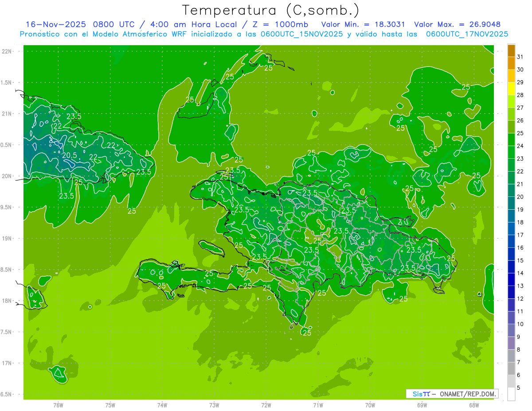Viewport: 532px width, 411px height.
Task: Click color bar label '31'
Action: click(520, 57)
